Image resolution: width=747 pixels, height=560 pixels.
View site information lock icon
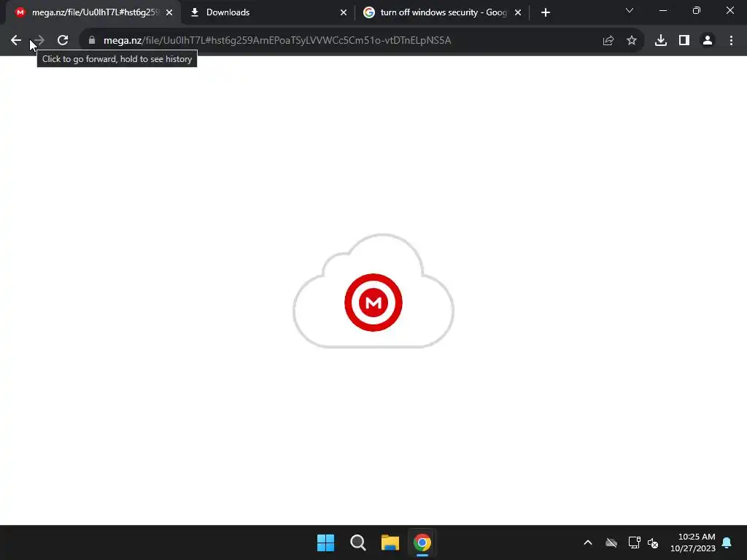point(92,41)
